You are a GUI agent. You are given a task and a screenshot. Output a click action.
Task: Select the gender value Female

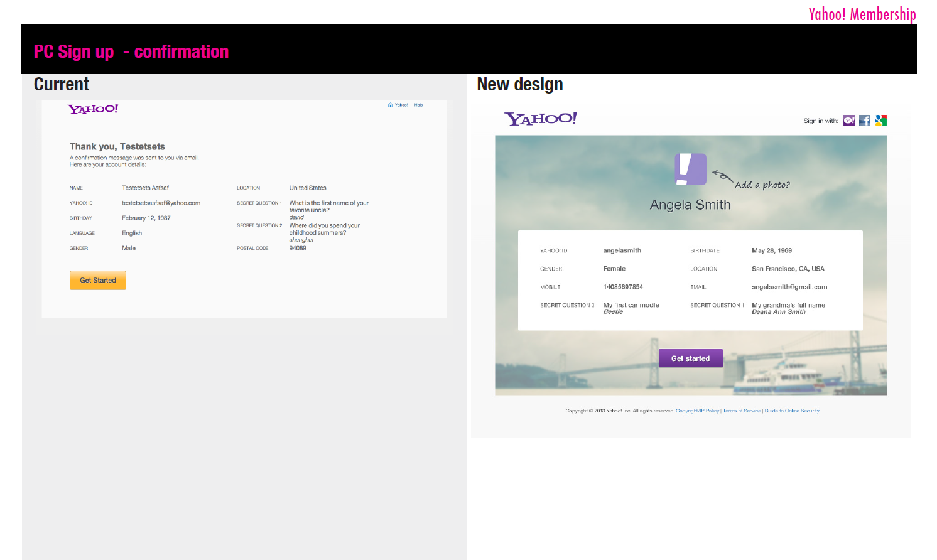(614, 269)
